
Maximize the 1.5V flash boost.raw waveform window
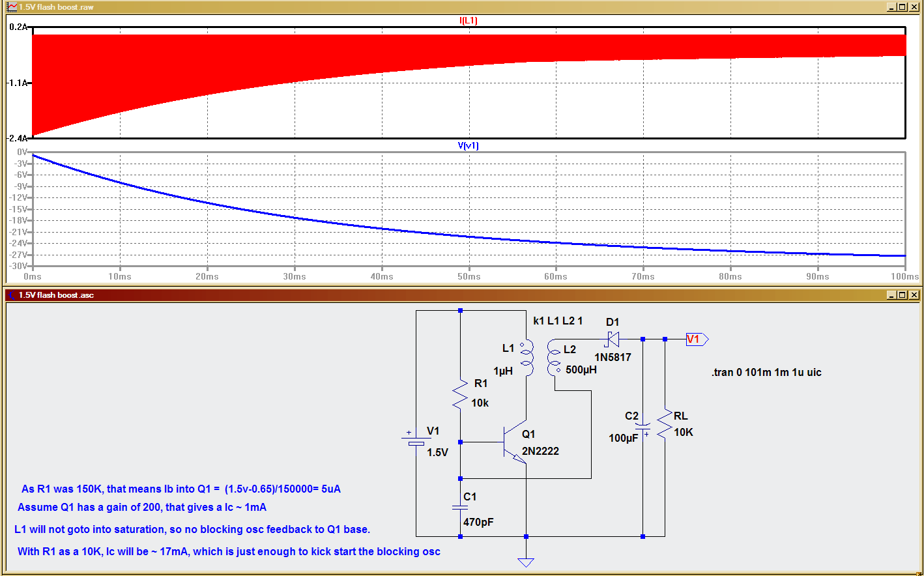pos(902,7)
